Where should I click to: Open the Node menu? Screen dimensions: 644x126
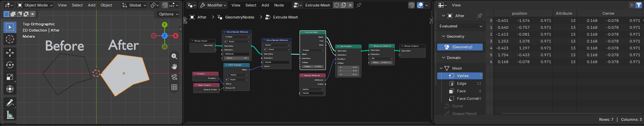[279, 5]
